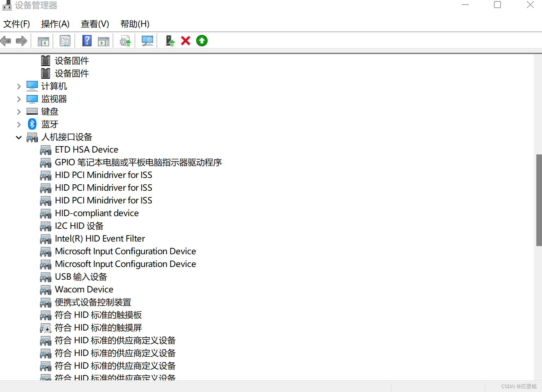Image resolution: width=542 pixels, height=392 pixels.
Task: Toggle the console tree pane icon
Action: coord(43,41)
